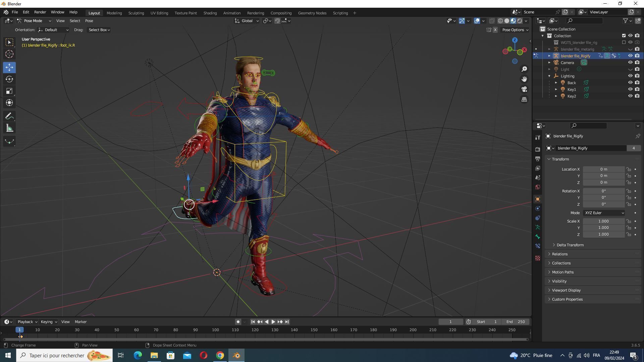The height and width of the screenshot is (362, 644).
Task: Activate the Move tool
Action: 9,67
